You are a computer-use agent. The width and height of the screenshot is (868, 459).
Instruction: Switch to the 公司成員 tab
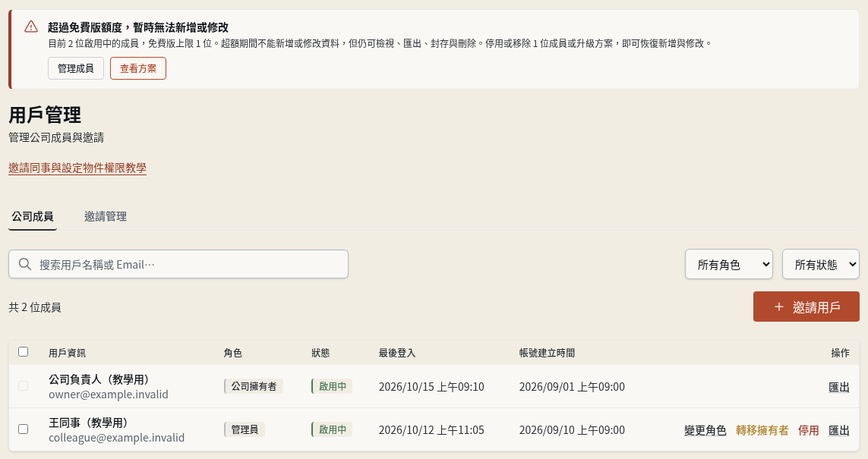click(33, 216)
